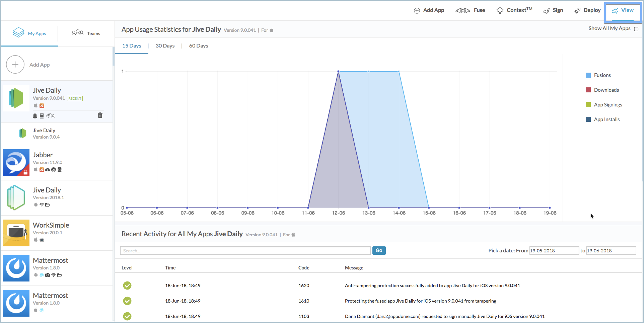Click the Message column header
The image size is (644, 323).
(x=354, y=268)
